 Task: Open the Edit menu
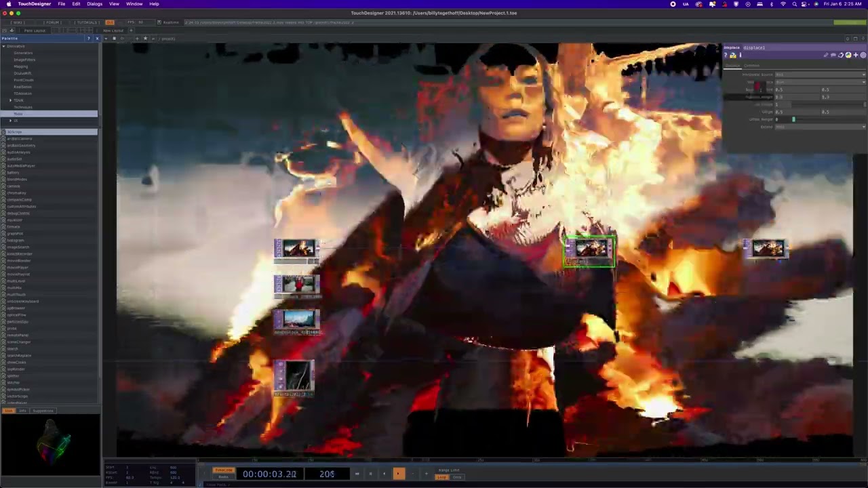coord(76,4)
